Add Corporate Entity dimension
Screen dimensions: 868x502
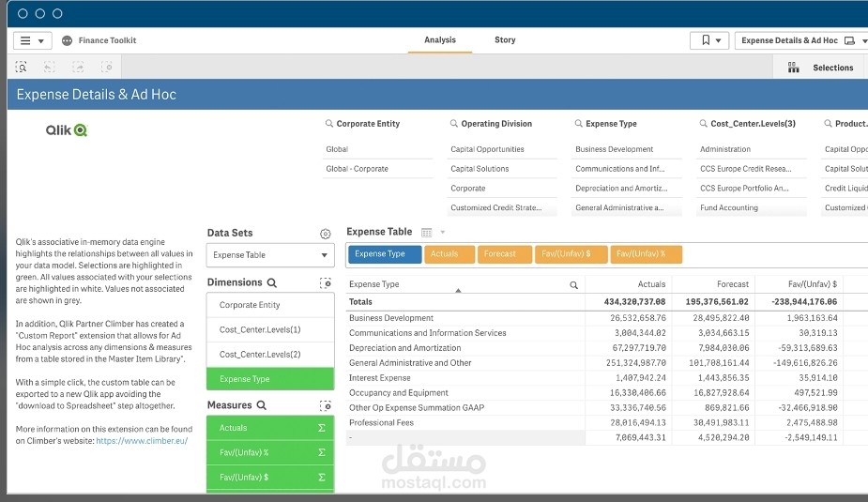(270, 305)
